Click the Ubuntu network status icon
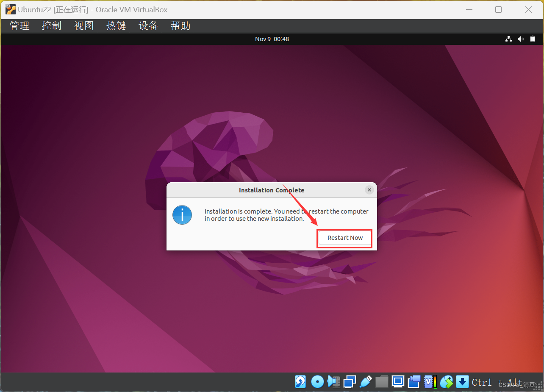 [x=509, y=39]
